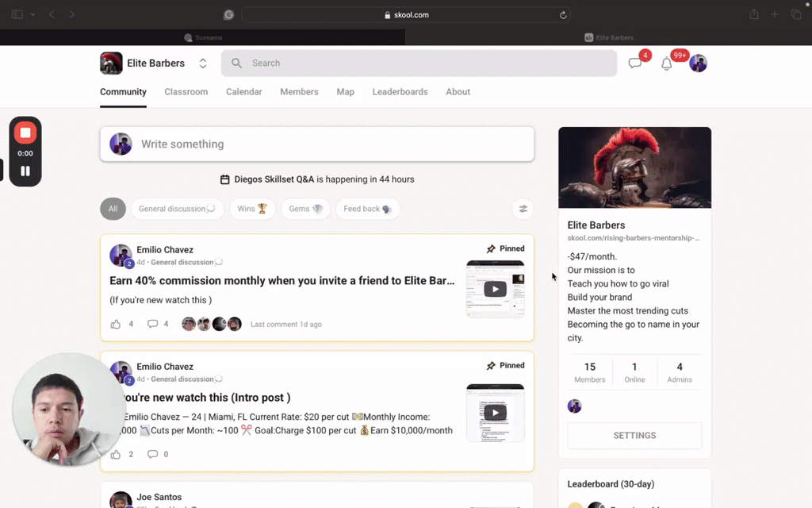Screen dimensions: 812x508
Task: Click the member avatar above SETTINGS
Action: (574, 406)
